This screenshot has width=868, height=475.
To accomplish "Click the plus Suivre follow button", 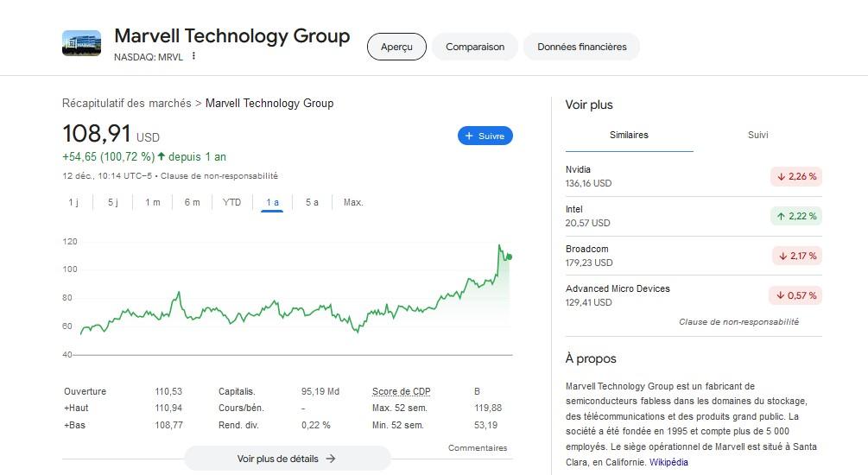I will pyautogui.click(x=485, y=136).
